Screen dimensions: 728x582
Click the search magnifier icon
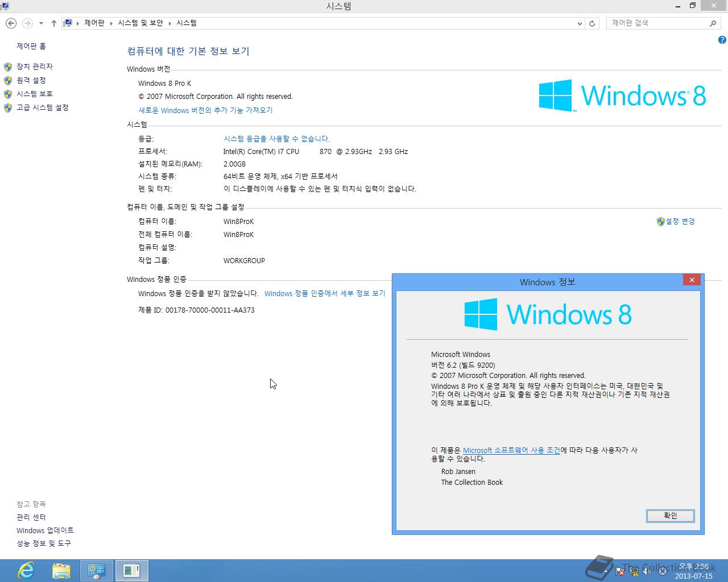713,23
